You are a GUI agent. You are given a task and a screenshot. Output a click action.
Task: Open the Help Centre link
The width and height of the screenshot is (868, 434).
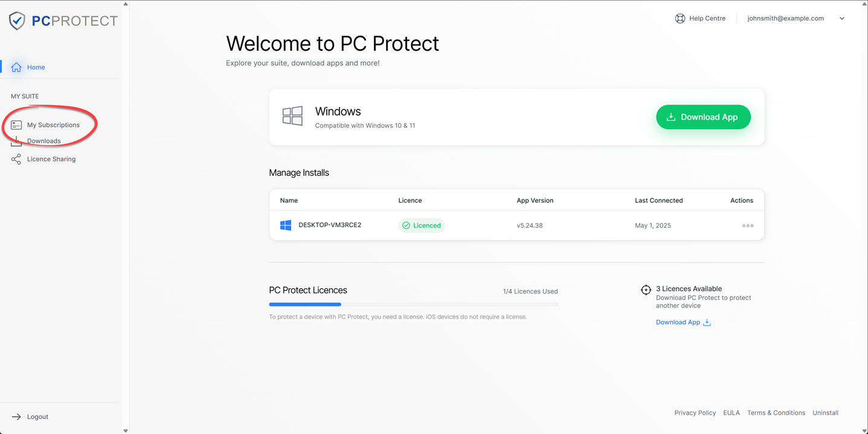(x=707, y=19)
